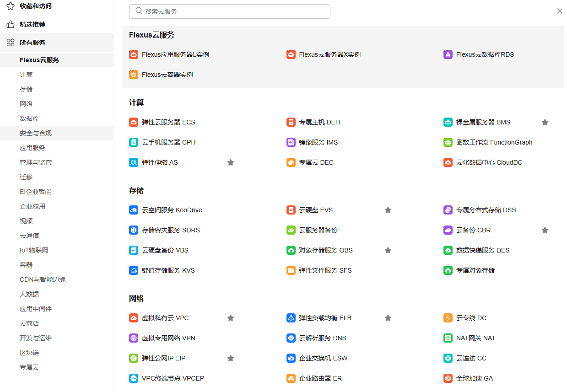Unfavorite 裸金属服务器 BMS via its star
The height and width of the screenshot is (392, 567).
pyautogui.click(x=545, y=122)
